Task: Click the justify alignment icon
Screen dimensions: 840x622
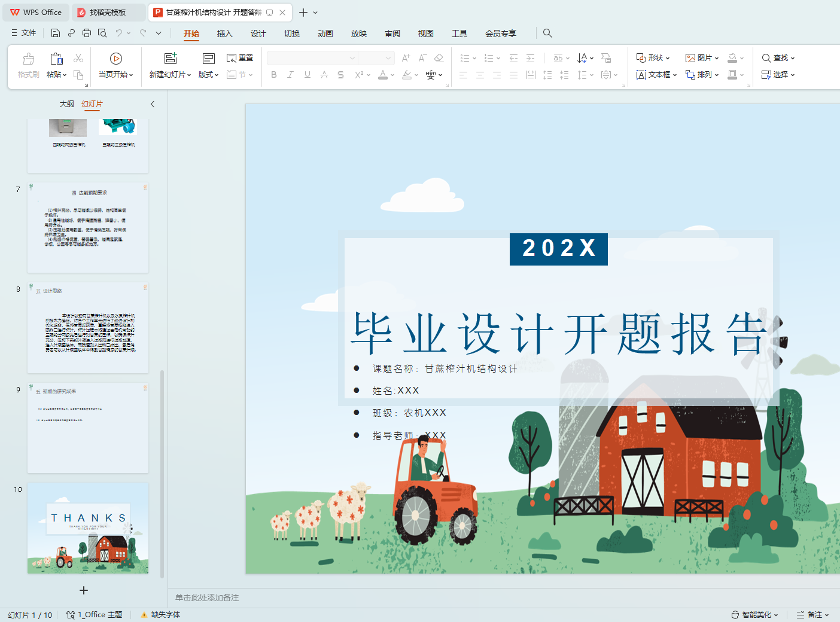Action: click(x=513, y=75)
